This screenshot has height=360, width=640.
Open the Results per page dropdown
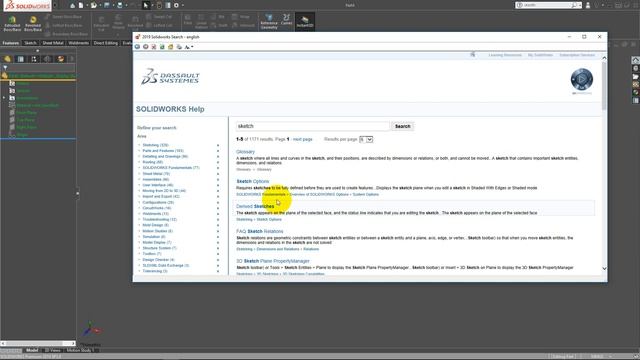(366, 140)
